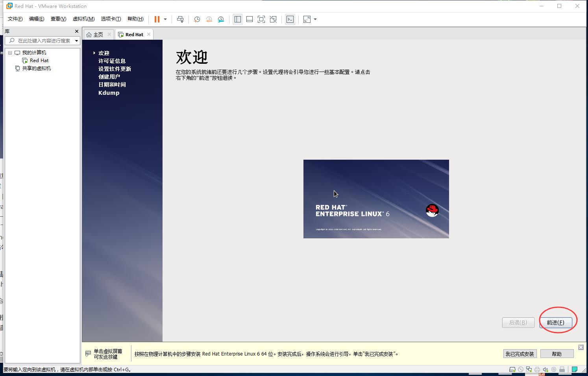Open the snapshot manager wrench-clock icon
The width and height of the screenshot is (588, 376).
tap(221, 19)
